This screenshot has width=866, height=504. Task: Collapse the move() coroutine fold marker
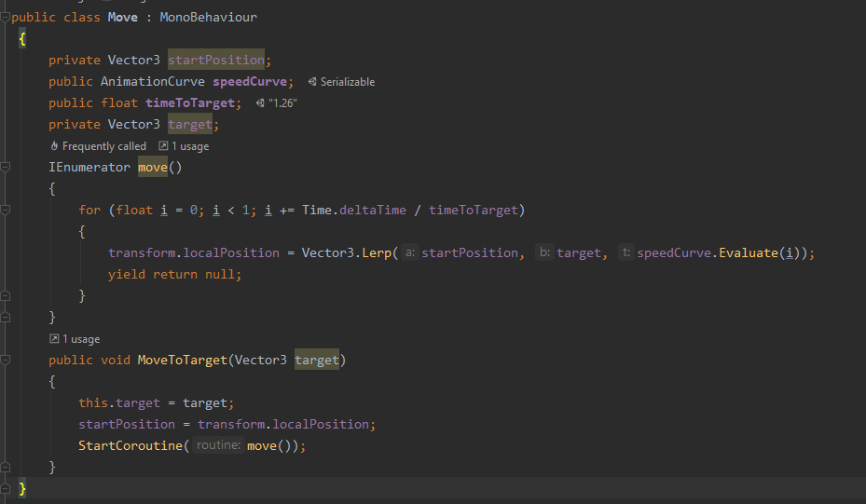(x=5, y=168)
